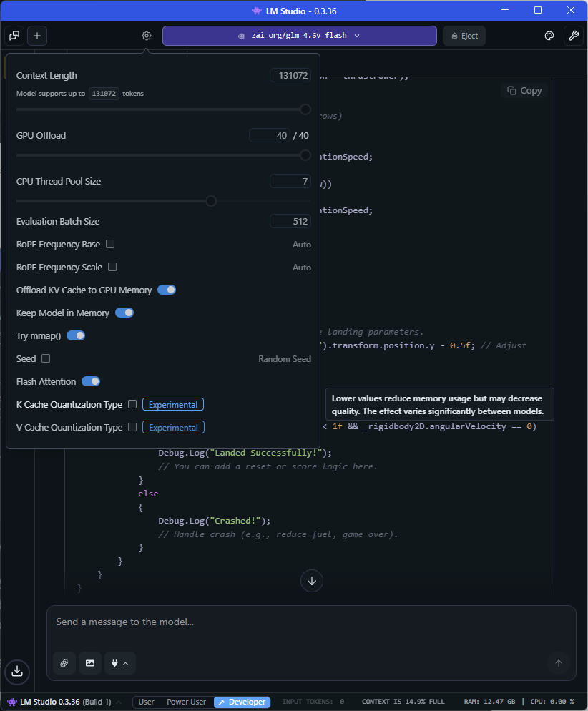588x711 pixels.
Task: Check the Seed checkbox
Action: point(46,358)
